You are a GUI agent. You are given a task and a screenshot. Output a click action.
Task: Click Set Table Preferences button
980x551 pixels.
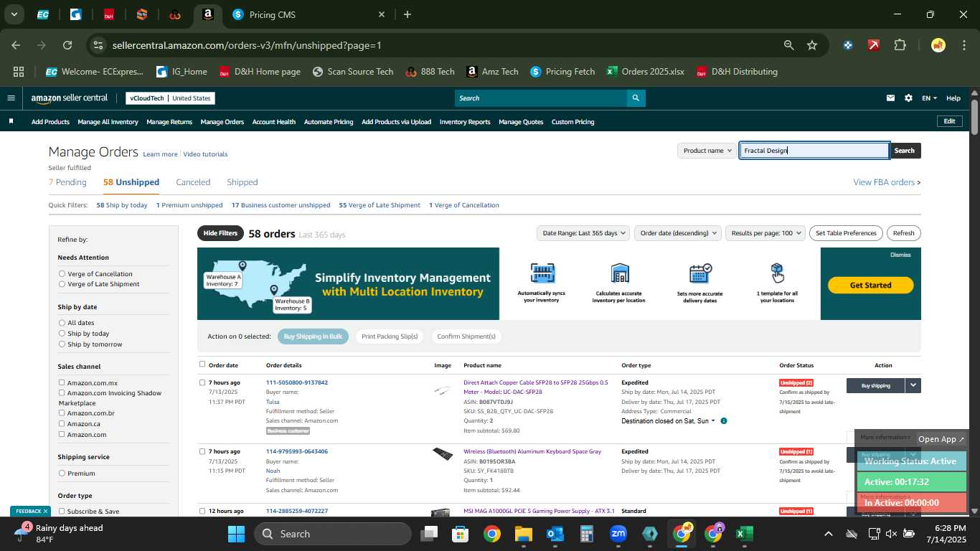846,233
